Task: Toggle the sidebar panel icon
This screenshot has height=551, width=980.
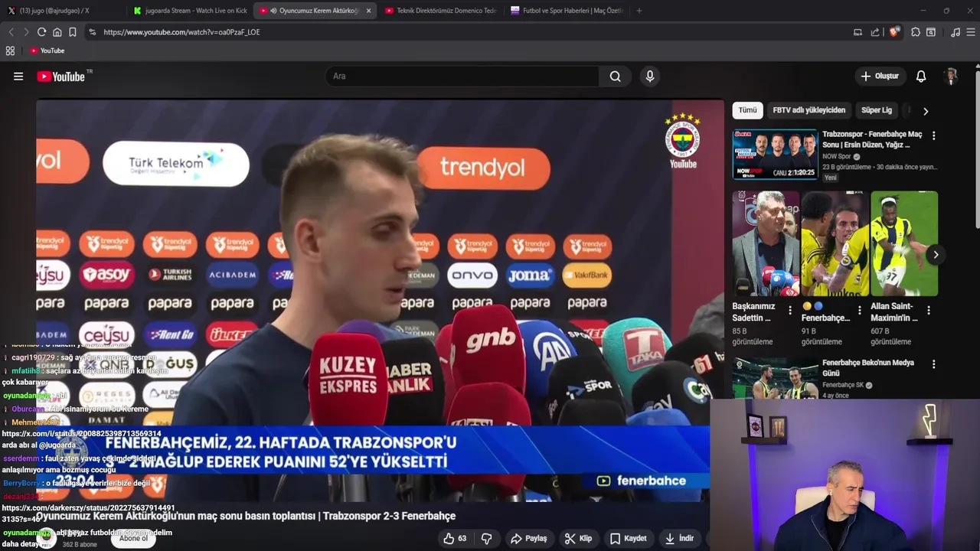Action: pos(931,32)
